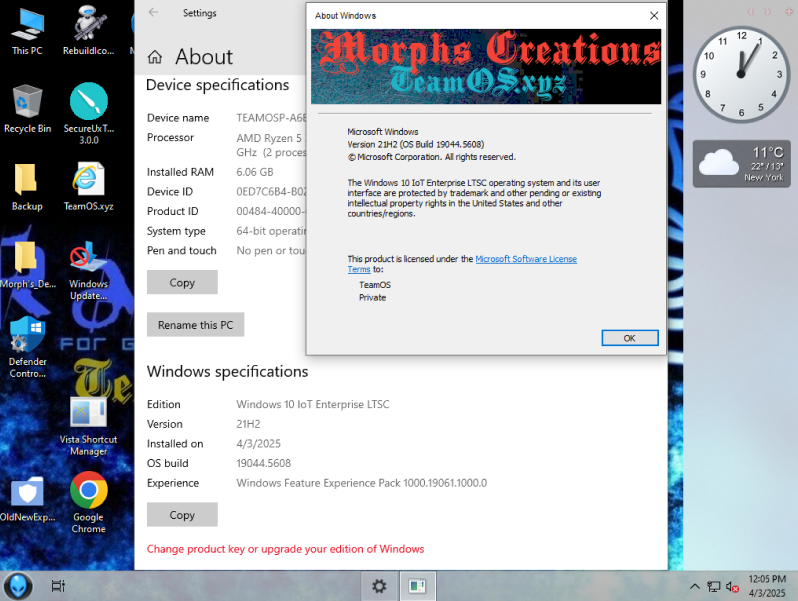798x601 pixels.
Task: Open the muted volume tray icon
Action: click(732, 587)
